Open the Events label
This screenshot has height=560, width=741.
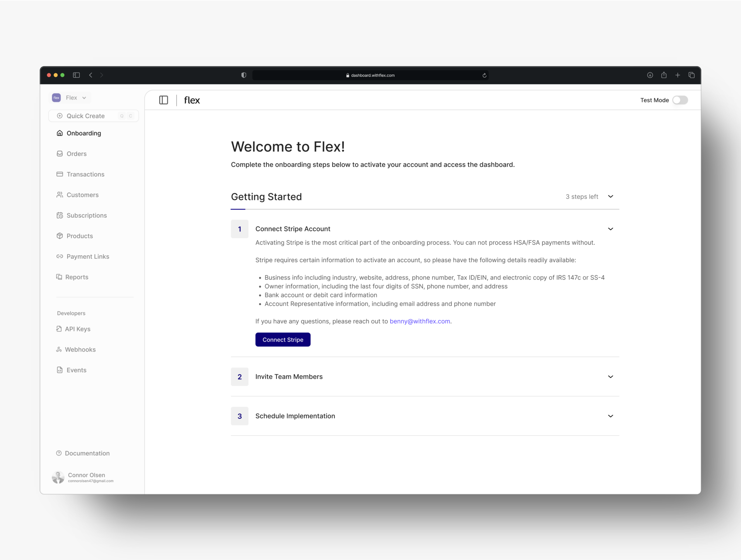tap(76, 370)
